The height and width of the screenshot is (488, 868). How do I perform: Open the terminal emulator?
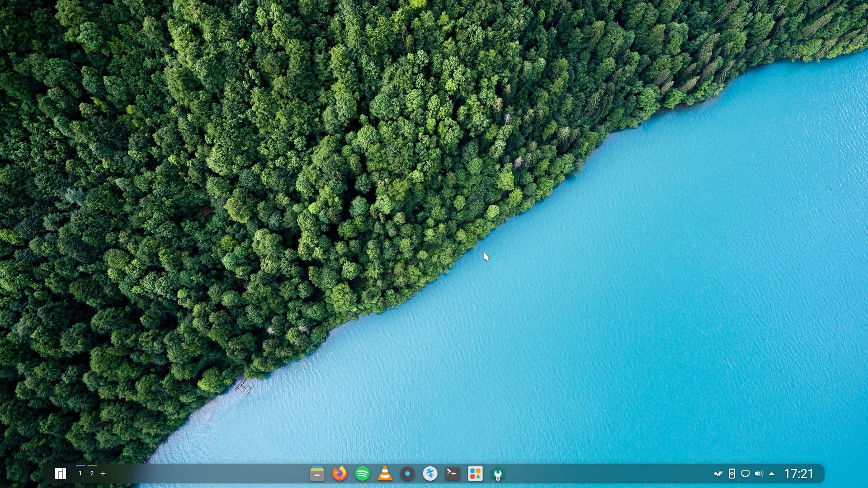point(453,474)
